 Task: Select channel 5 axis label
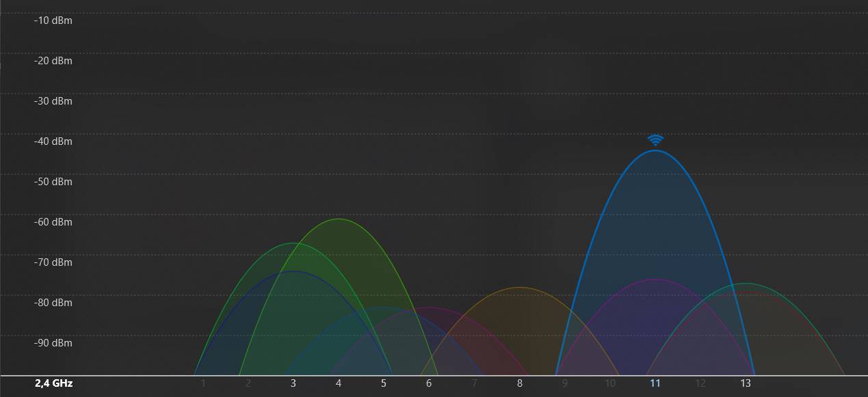[x=384, y=383]
